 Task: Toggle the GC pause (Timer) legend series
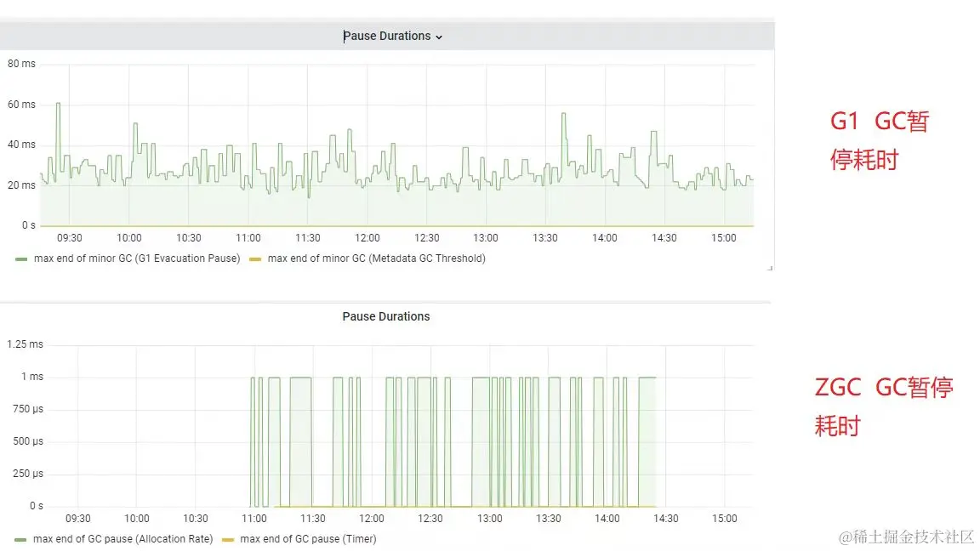pos(308,539)
